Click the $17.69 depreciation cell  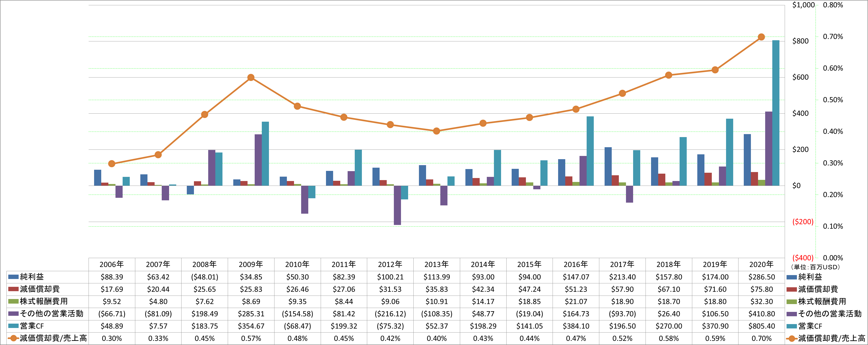click(112, 289)
